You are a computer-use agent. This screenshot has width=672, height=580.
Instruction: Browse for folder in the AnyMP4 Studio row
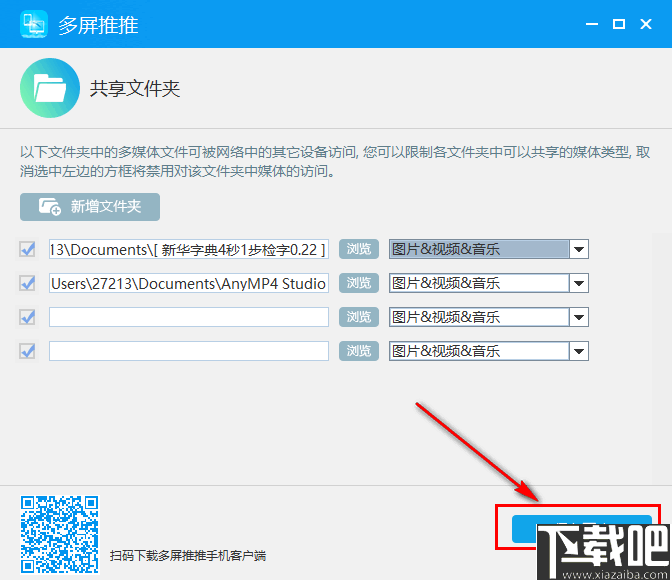359,283
